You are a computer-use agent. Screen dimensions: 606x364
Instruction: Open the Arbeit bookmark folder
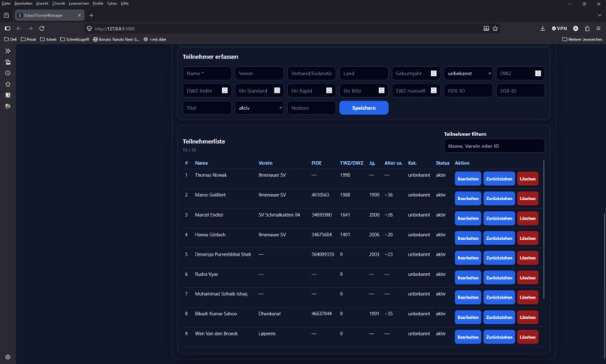48,39
